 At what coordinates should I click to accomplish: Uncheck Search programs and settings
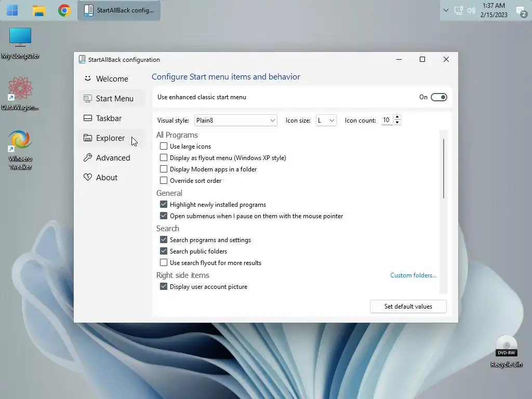(164, 240)
